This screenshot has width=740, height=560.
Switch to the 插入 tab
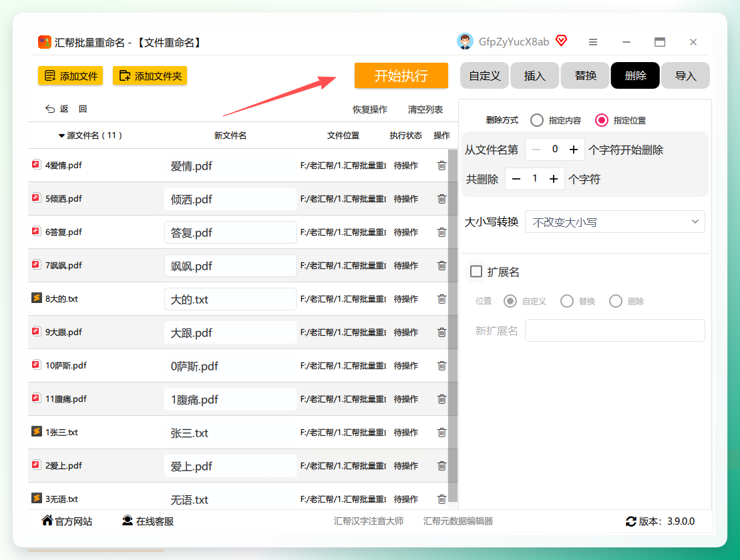535,75
